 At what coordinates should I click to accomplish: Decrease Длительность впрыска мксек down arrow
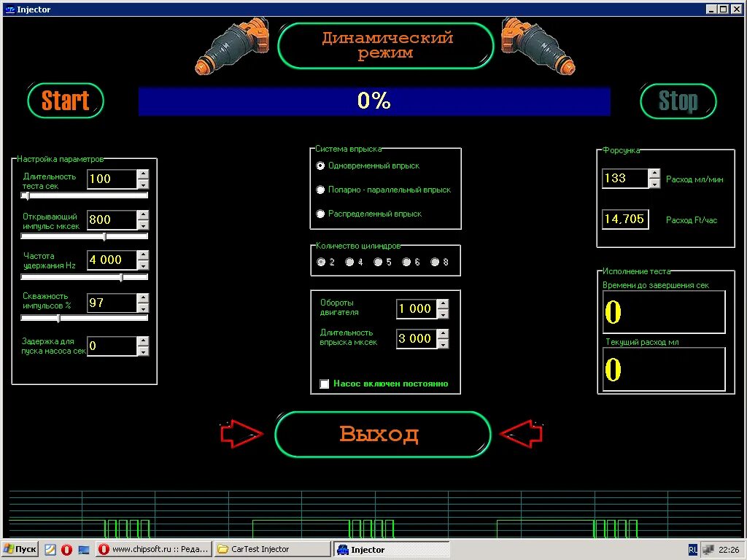tap(443, 344)
